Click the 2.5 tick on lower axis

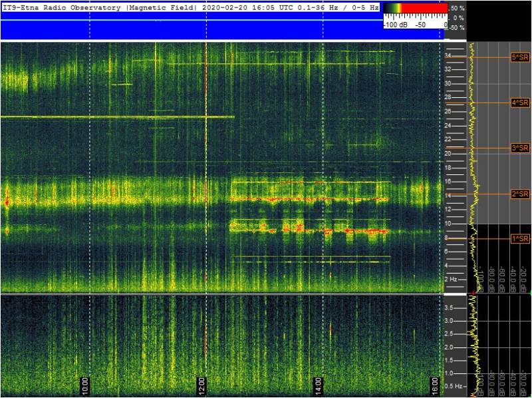tap(448, 334)
